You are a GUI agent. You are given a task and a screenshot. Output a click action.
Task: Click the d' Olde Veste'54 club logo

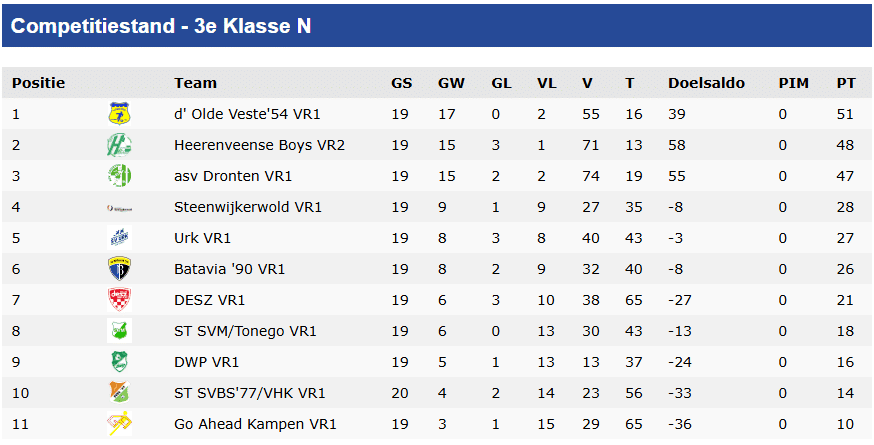click(119, 114)
